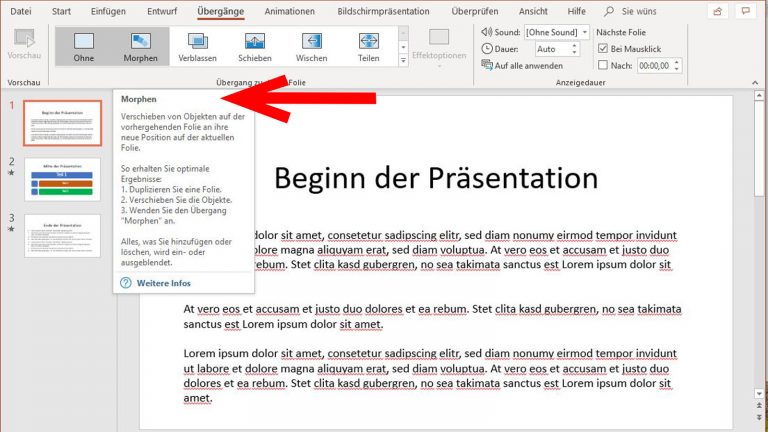Image resolution: width=768 pixels, height=432 pixels.
Task: Choose the Verblassen transition effect
Action: click(x=198, y=47)
